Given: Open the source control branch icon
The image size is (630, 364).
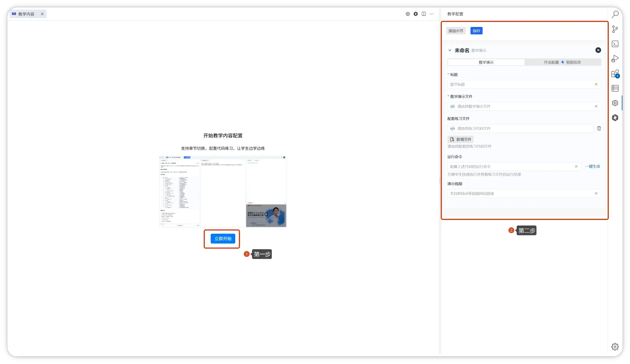Looking at the screenshot, I should point(615,29).
